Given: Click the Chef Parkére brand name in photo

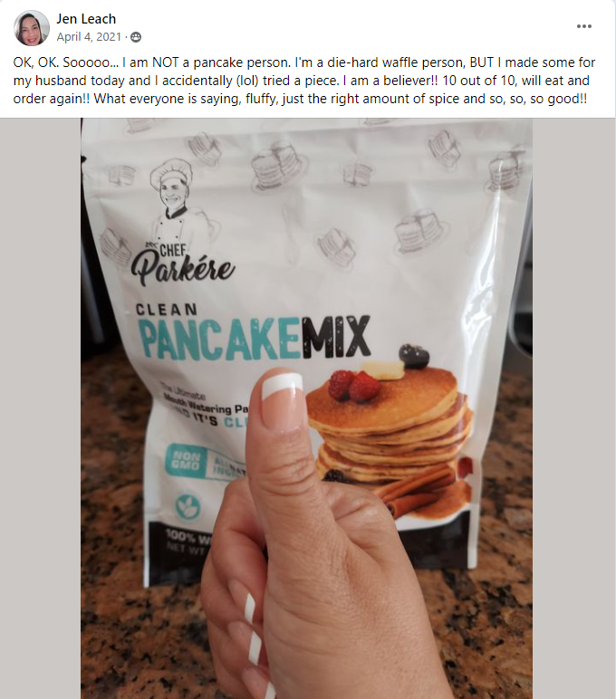Looking at the screenshot, I should click(183, 263).
